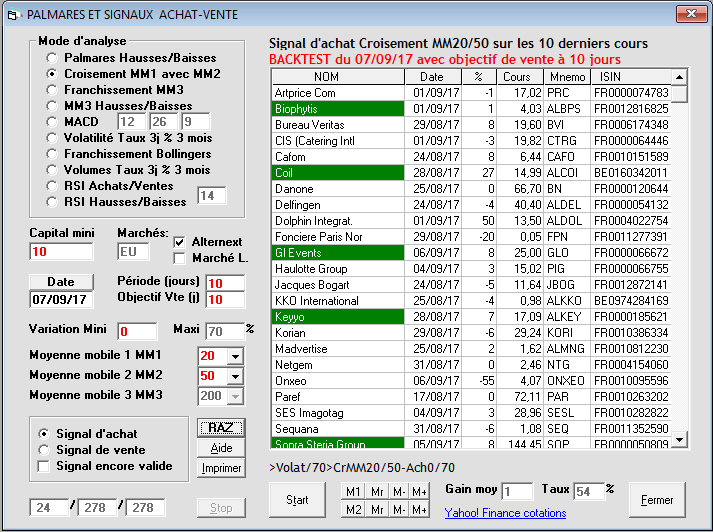Click the Objectif Vte (j) field
Image resolution: width=713 pixels, height=532 pixels.
(x=225, y=300)
